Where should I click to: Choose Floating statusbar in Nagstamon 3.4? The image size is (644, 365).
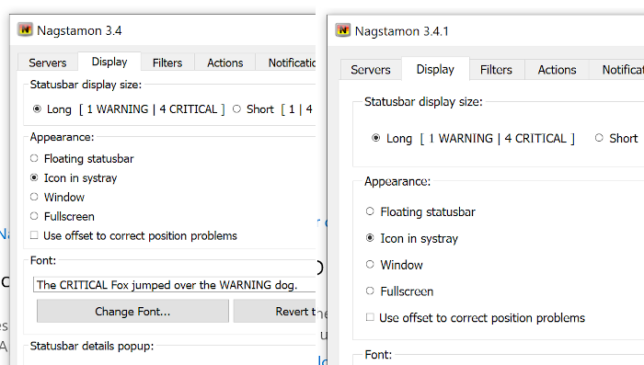(x=34, y=158)
